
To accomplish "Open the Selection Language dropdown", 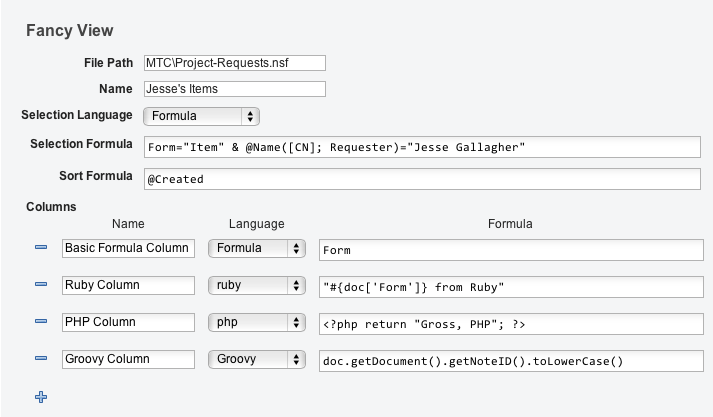I will pos(202,116).
